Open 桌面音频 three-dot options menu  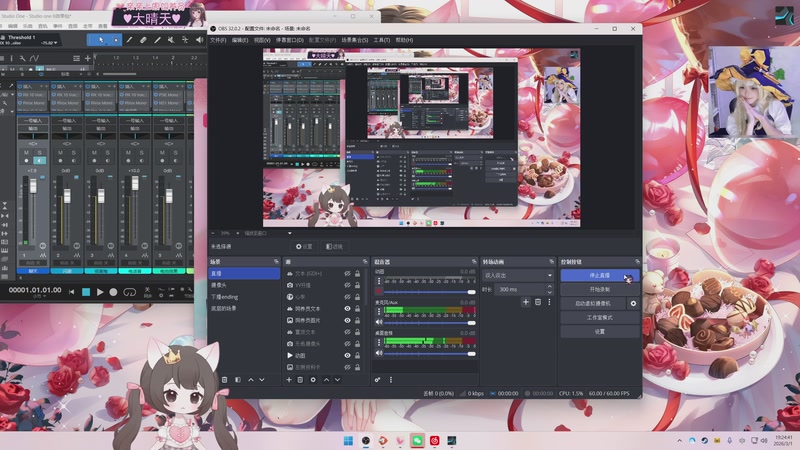click(x=379, y=342)
